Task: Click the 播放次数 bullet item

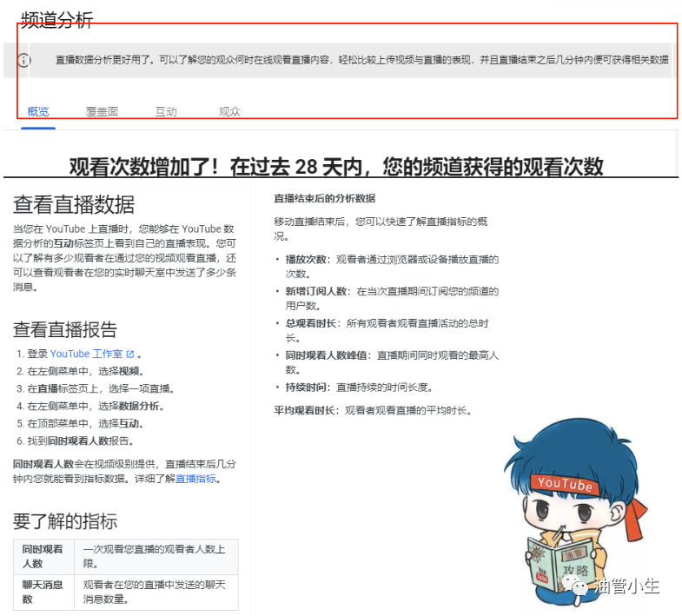Action: (388, 266)
